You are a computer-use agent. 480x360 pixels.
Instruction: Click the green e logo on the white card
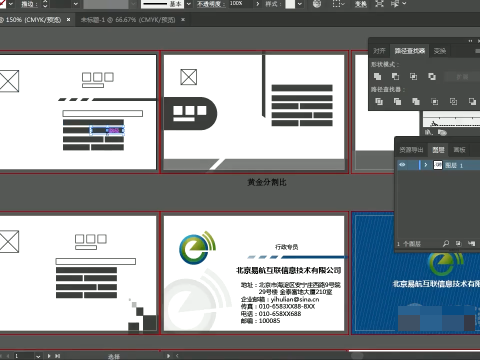click(x=197, y=248)
